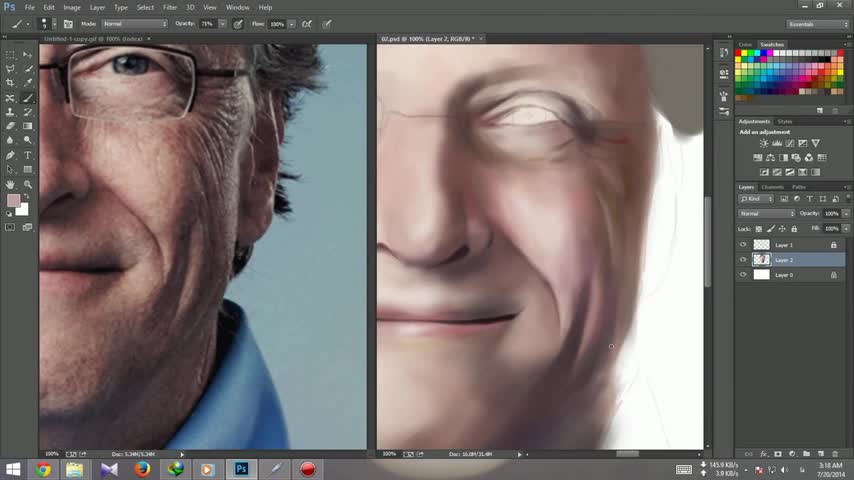Image resolution: width=854 pixels, height=480 pixels.
Task: Open the Brush Preset picker arrow
Action: pyautogui.click(x=54, y=24)
